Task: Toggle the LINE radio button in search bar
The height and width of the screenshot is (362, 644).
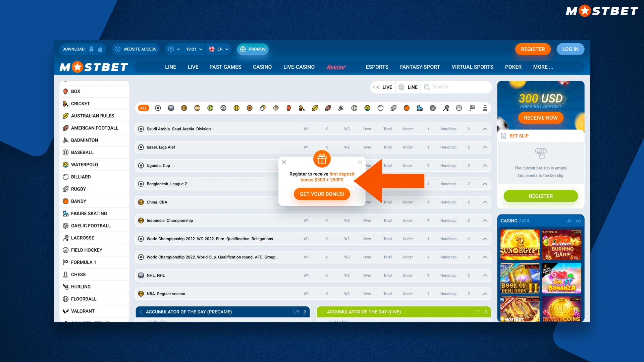Action: [x=408, y=87]
